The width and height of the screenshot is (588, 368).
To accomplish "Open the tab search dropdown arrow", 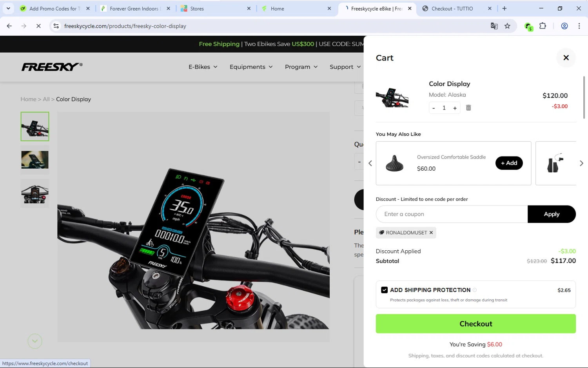I will pyautogui.click(x=8, y=9).
